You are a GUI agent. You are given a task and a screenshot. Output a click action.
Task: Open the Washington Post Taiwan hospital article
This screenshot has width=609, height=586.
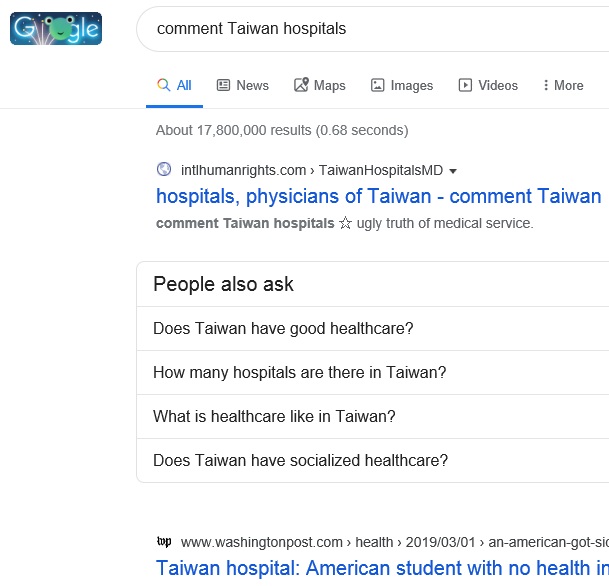point(382,568)
